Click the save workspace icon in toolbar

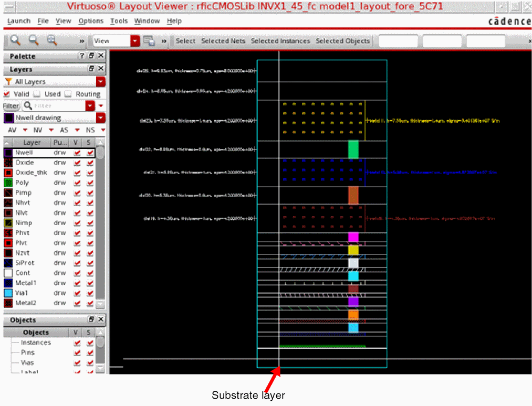click(149, 41)
